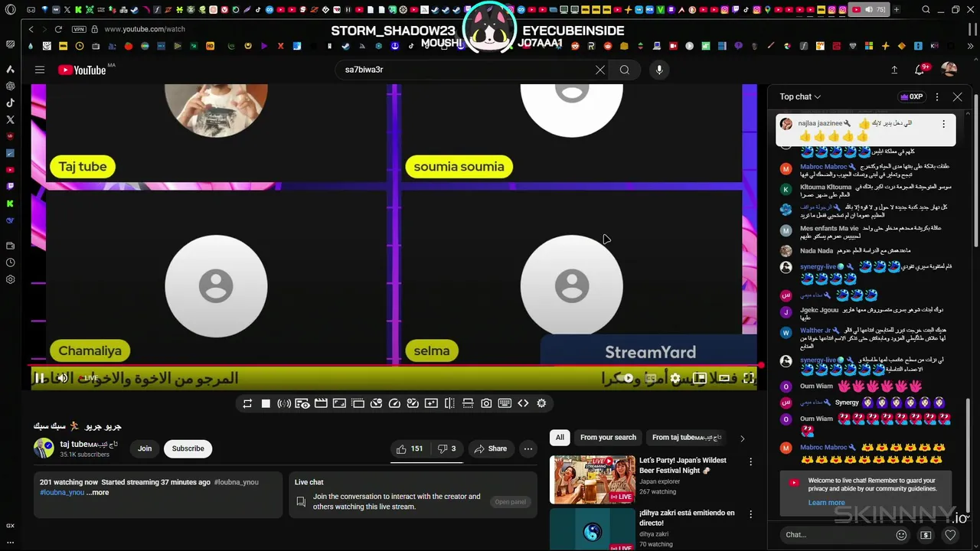
Task: Select the From taj tube chip
Action: click(x=687, y=438)
